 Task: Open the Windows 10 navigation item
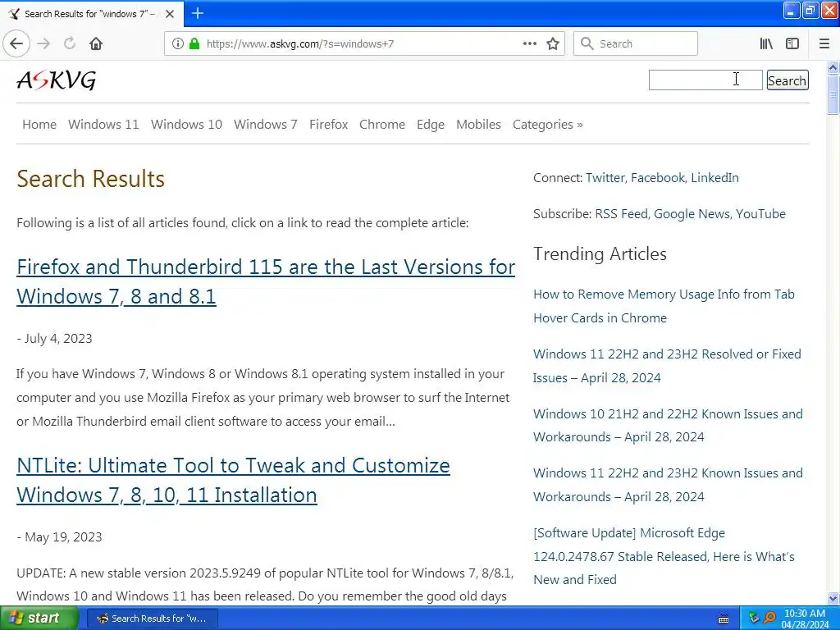(186, 125)
